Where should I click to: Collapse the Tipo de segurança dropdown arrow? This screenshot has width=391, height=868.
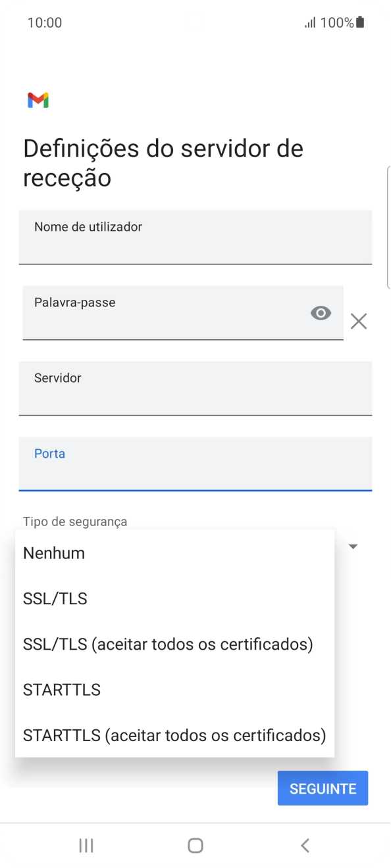[353, 546]
